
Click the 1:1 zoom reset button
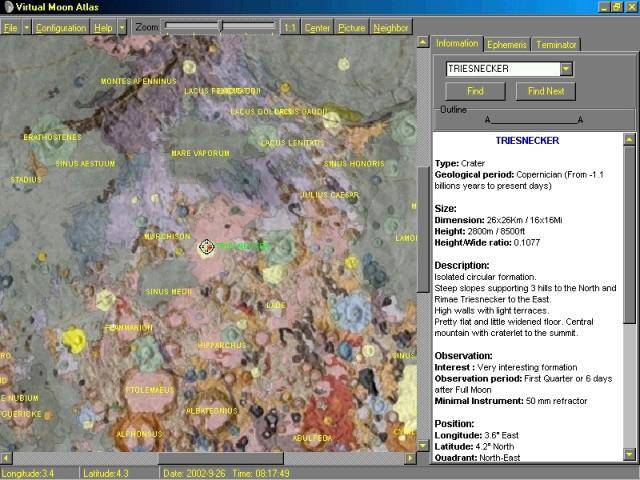(290, 28)
